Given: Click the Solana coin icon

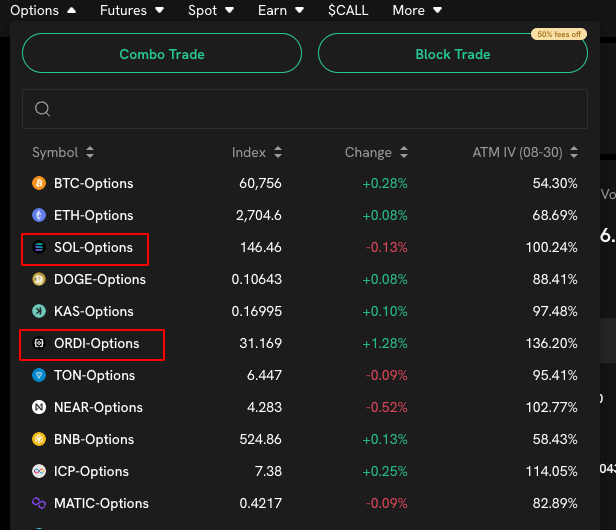Looking at the screenshot, I should [39, 248].
